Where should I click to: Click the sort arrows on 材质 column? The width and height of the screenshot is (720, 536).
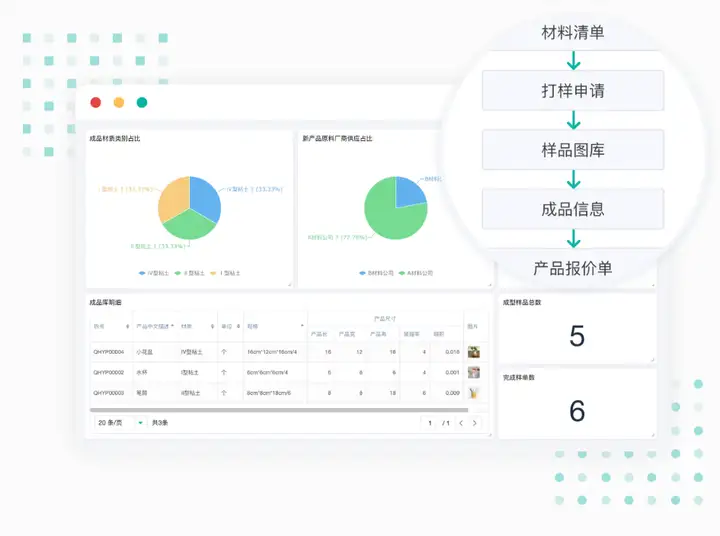(212, 326)
